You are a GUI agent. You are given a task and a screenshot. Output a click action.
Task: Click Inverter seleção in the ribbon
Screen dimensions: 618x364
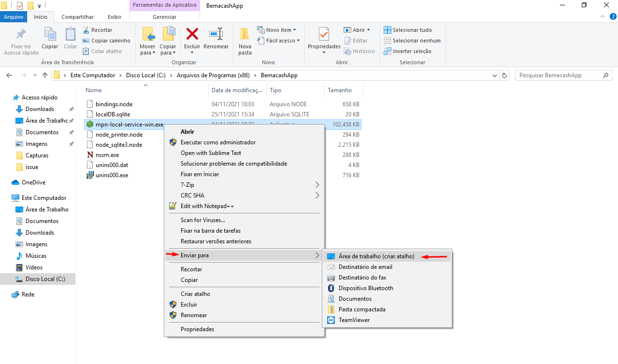coord(408,51)
